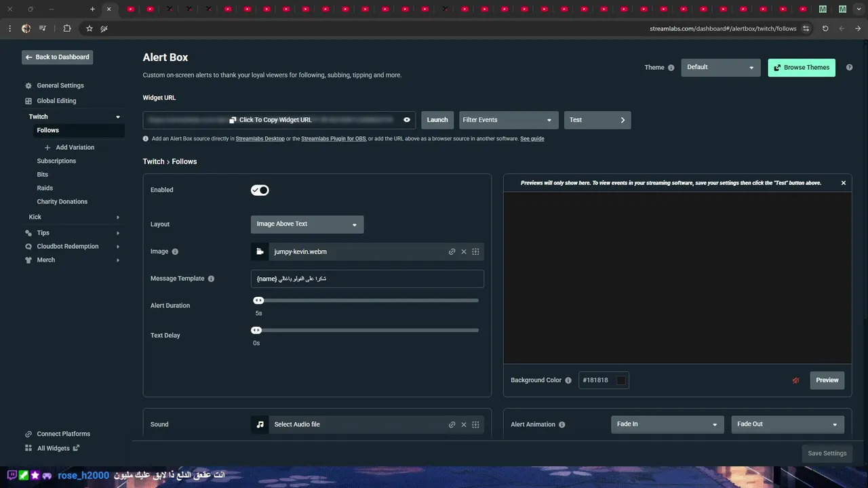
Task: Open the Streamlabs Plugin for OBS link
Action: (x=334, y=139)
